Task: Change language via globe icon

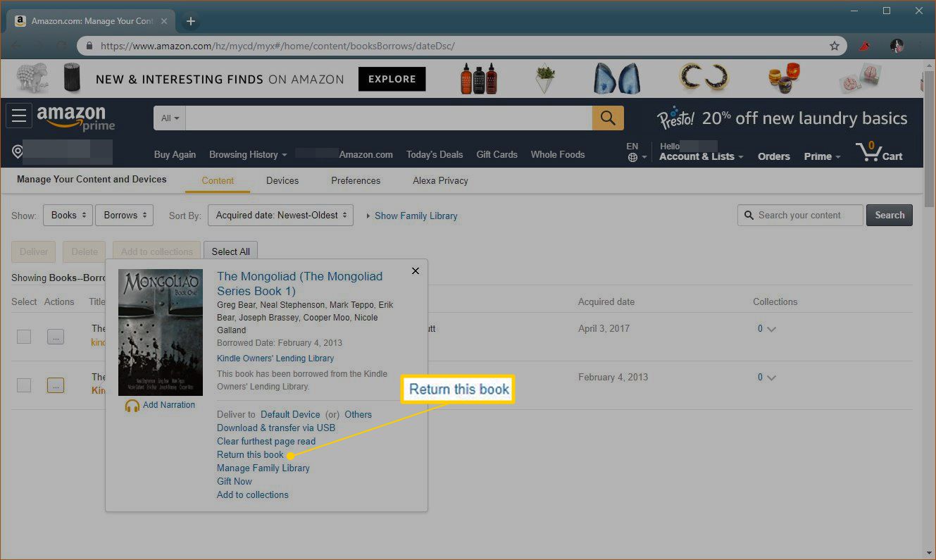Action: tap(632, 158)
